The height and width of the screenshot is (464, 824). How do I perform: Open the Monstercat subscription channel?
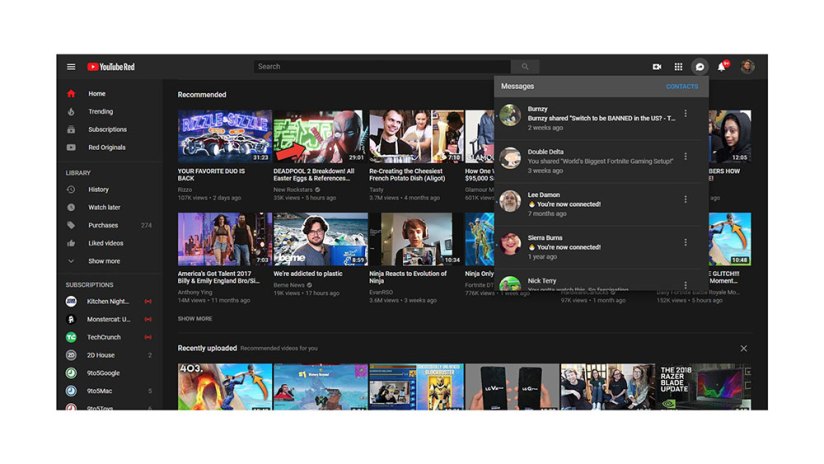[108, 319]
